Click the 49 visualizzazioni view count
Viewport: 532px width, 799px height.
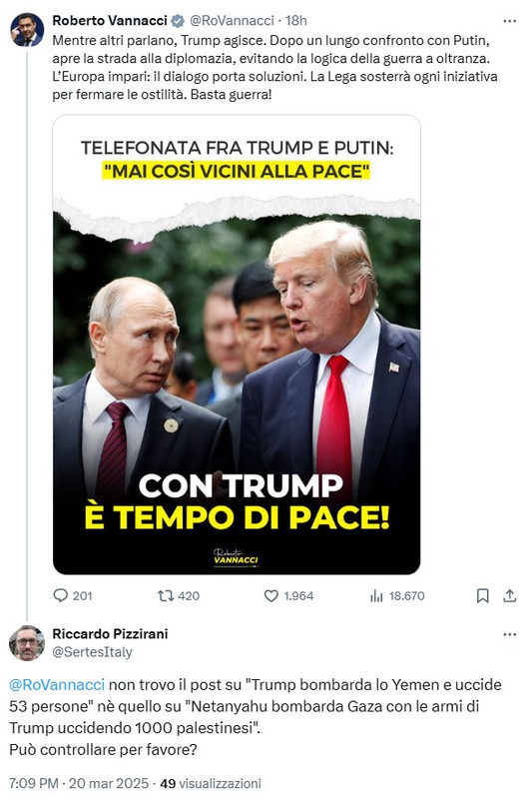(211, 783)
